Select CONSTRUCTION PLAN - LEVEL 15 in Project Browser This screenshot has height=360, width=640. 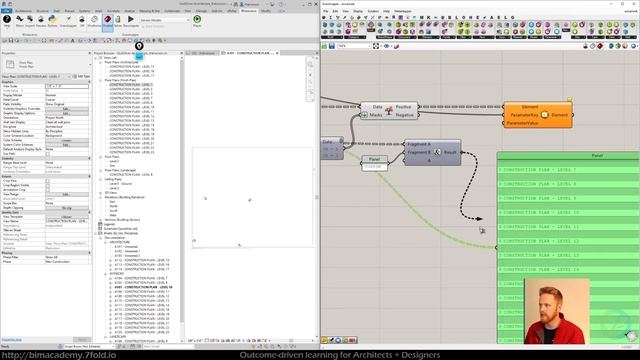coord(131,67)
